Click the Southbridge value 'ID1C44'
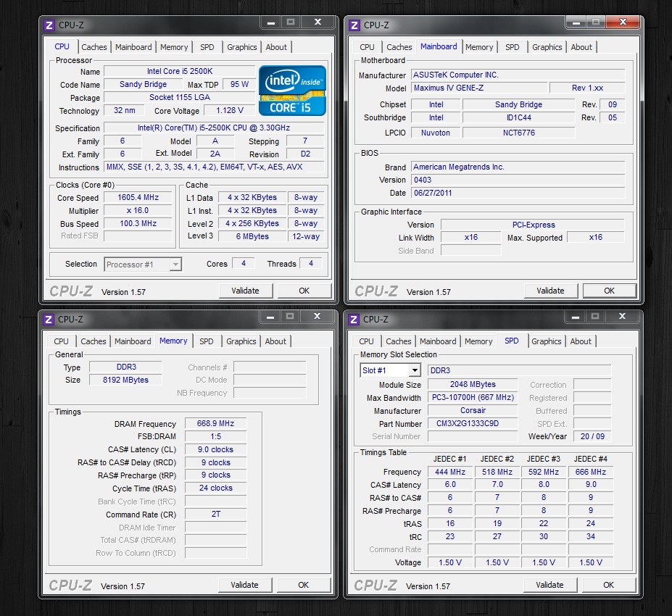 [x=519, y=117]
